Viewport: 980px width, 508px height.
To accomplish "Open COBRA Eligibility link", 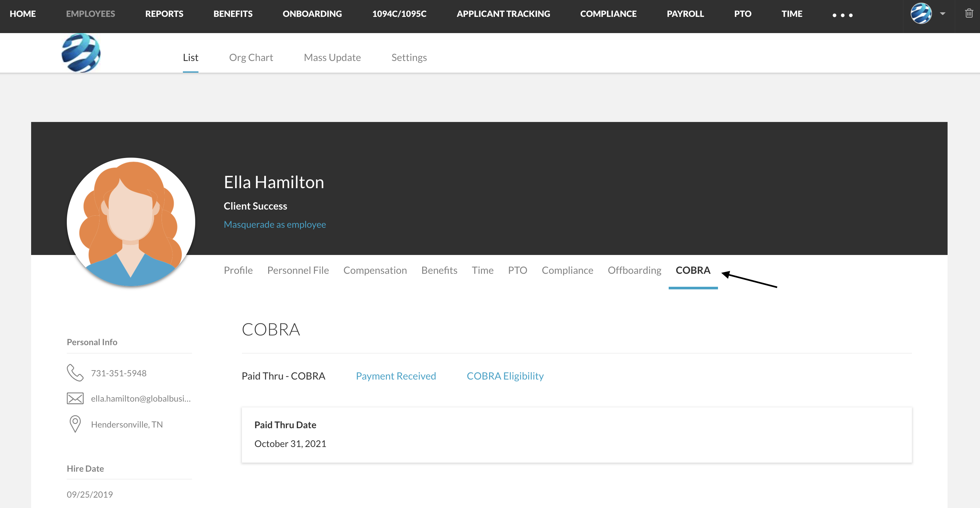I will (505, 376).
